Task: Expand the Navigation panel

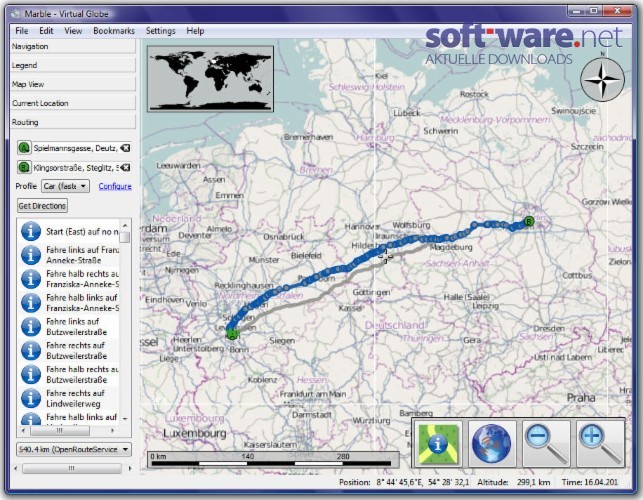Action: click(x=73, y=46)
